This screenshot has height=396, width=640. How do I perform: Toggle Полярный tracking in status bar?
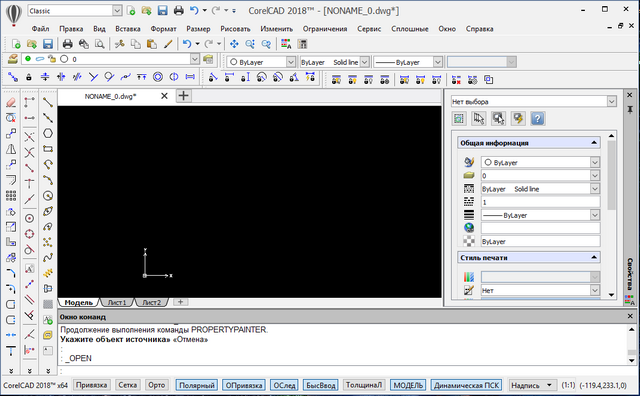coord(197,385)
